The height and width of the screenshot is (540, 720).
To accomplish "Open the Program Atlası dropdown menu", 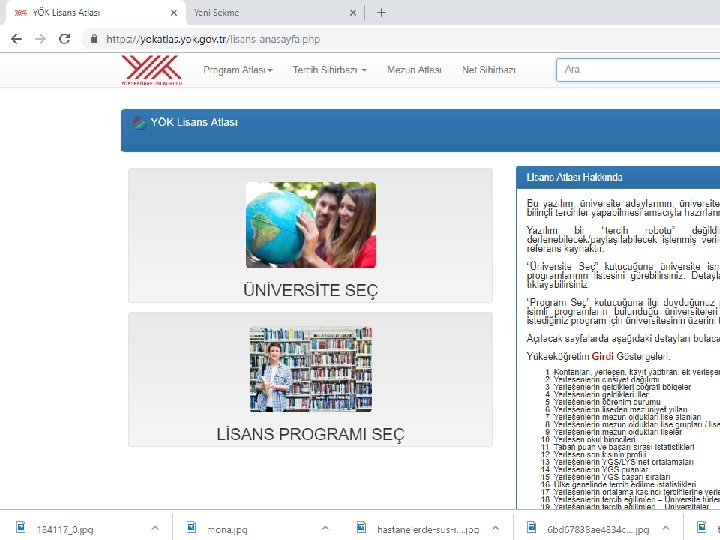I will 238,70.
